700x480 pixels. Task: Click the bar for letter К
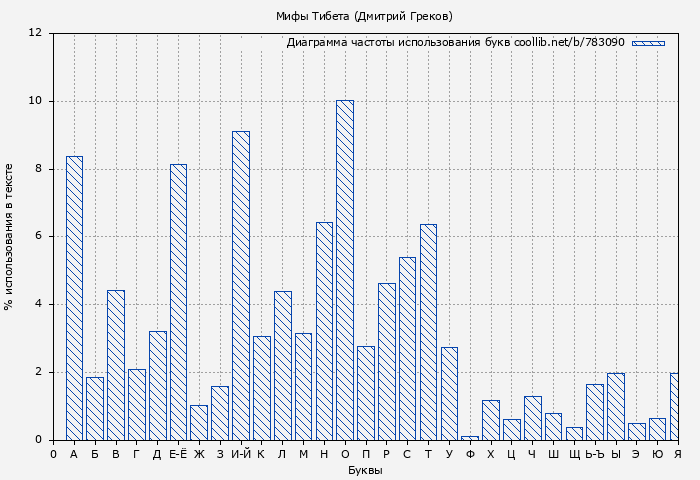tap(261, 388)
